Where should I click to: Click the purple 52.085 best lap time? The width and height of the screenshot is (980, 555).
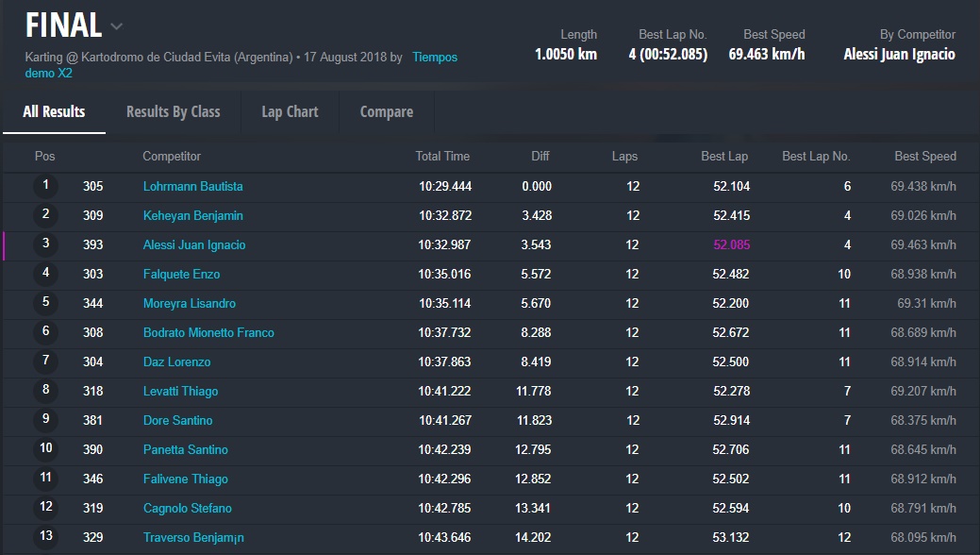[x=731, y=245]
